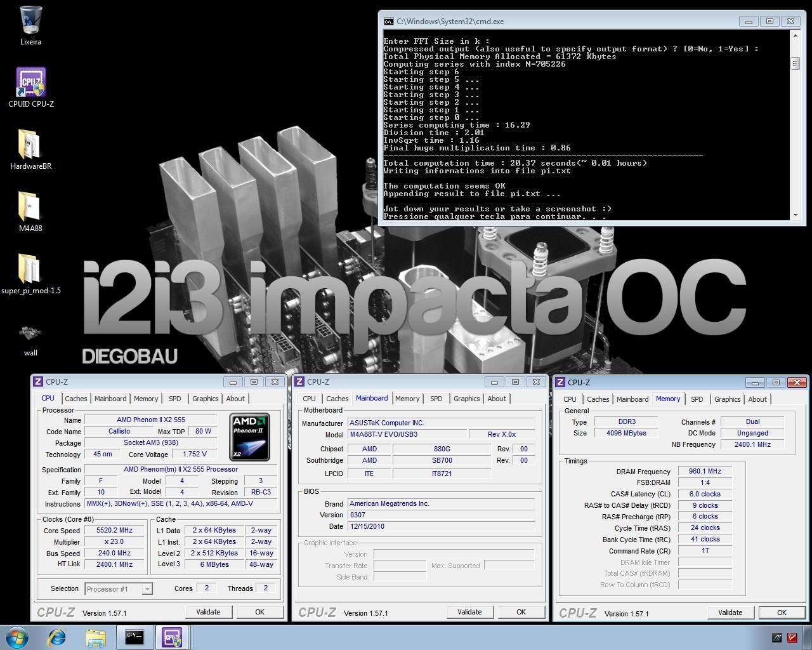Open Graphics tab in middle CPU-Z window
Viewport: 812px width, 650px height.
[467, 399]
